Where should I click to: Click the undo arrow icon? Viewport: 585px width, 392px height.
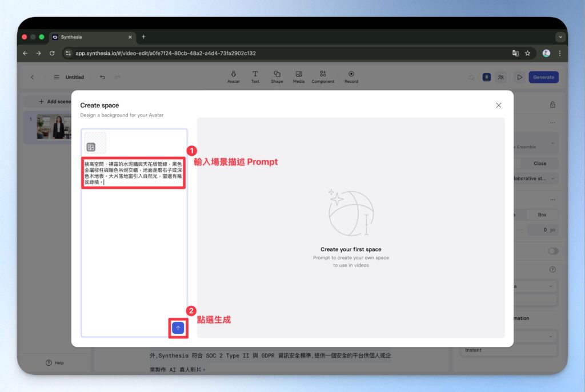click(103, 77)
